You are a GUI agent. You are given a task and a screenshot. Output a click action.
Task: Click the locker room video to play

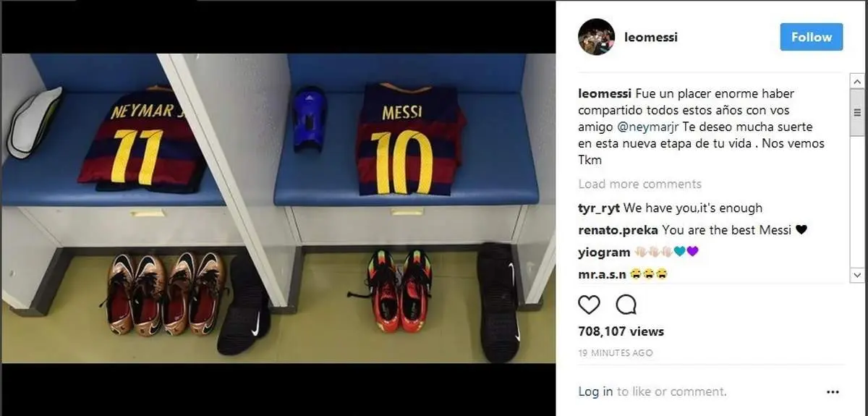[278, 208]
